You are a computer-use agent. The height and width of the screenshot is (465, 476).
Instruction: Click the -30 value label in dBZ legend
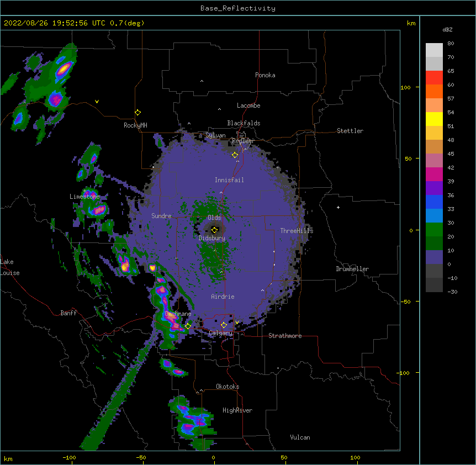point(452,292)
